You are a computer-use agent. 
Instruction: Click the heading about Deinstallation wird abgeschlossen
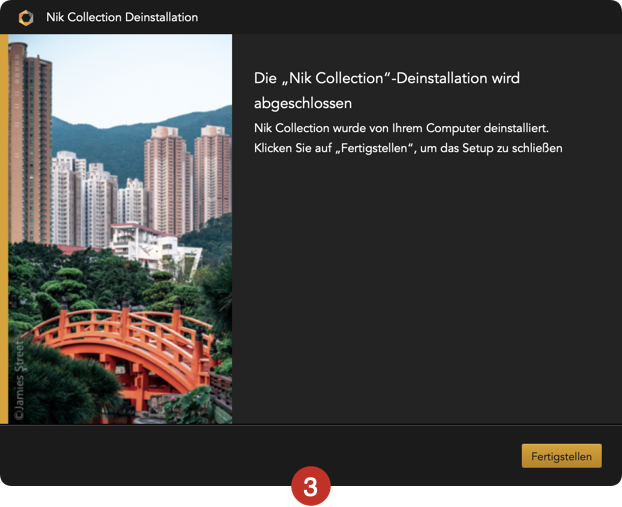coord(387,90)
